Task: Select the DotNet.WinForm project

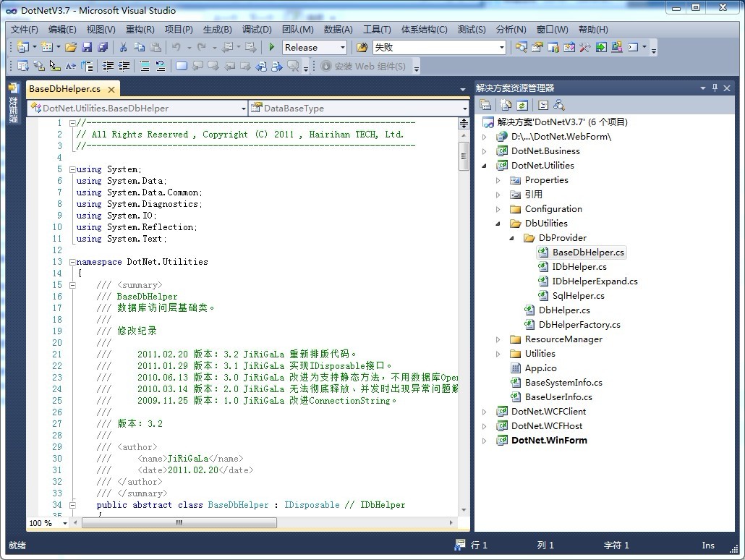Action: (x=549, y=441)
